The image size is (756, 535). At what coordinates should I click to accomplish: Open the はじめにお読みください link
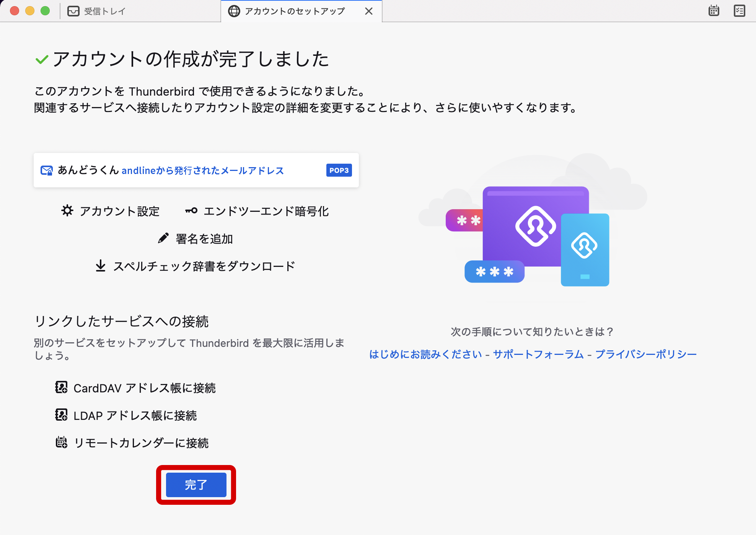click(425, 354)
